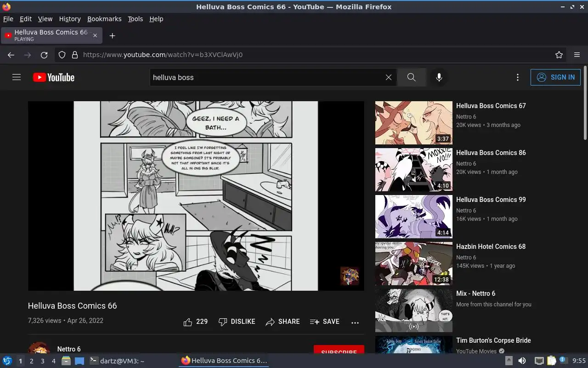Show site security lock information
The image size is (588, 368).
[75, 55]
